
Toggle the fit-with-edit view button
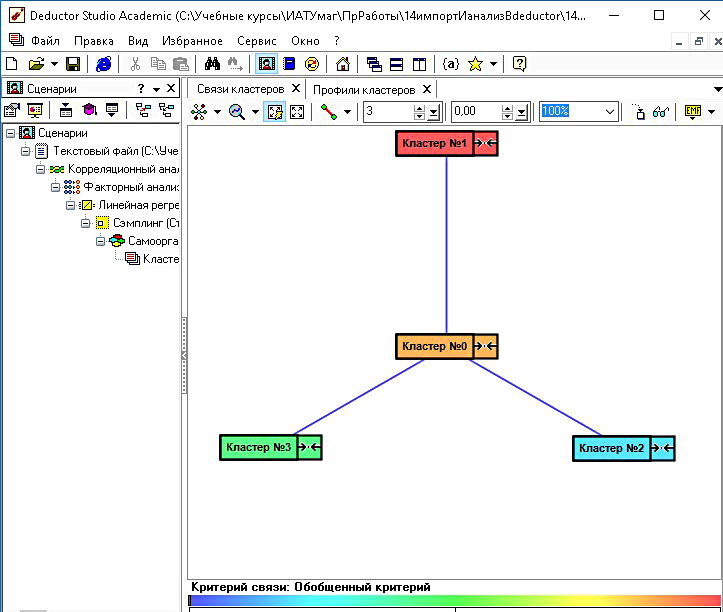(x=274, y=112)
